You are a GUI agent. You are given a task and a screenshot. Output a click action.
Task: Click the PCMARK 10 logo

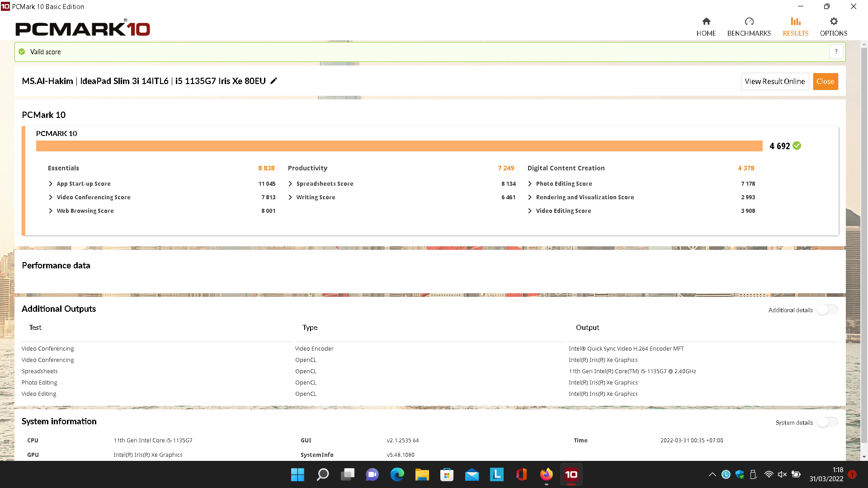point(83,28)
